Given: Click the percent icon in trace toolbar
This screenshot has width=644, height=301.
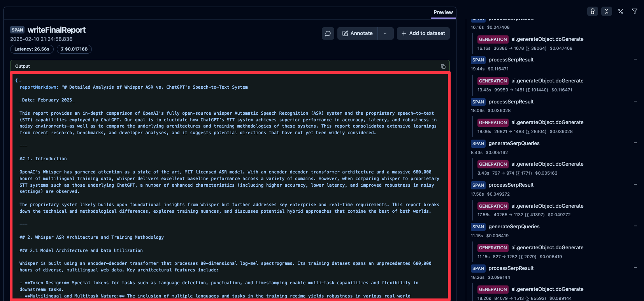Looking at the screenshot, I should point(620,11).
